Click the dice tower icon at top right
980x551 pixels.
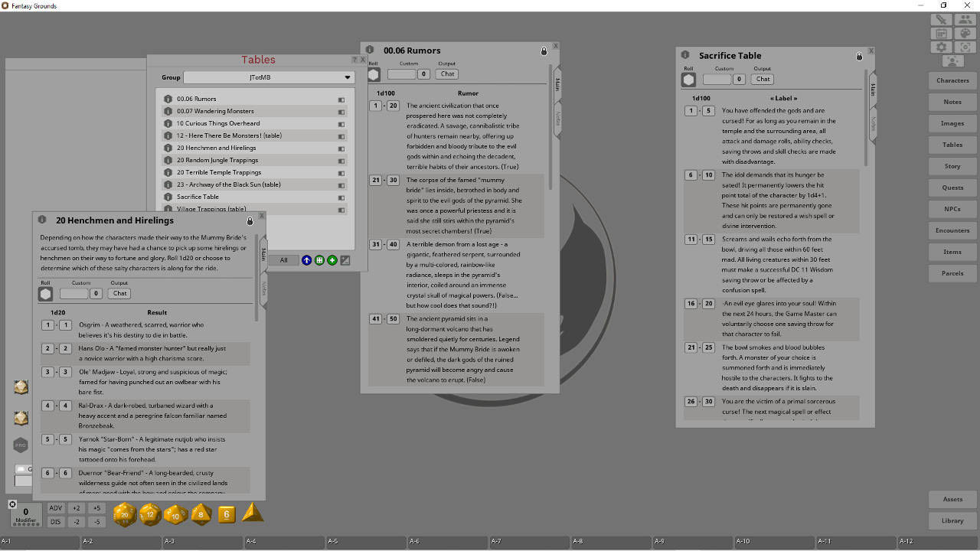[965, 33]
